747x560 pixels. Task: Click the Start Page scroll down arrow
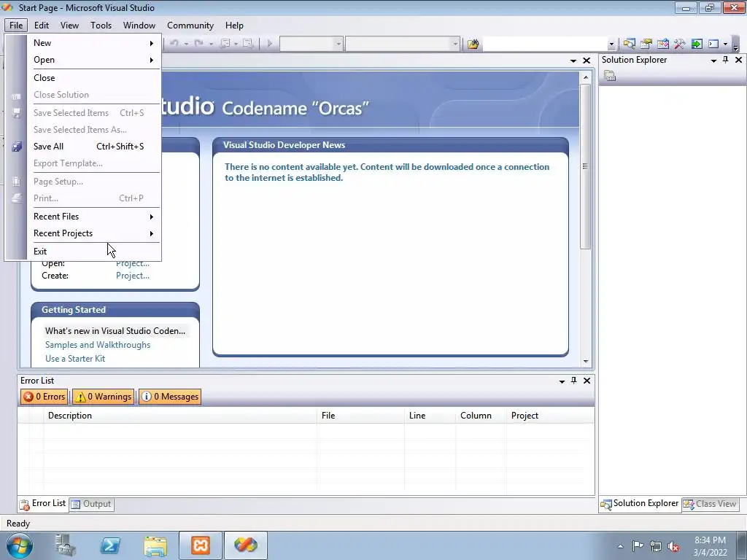click(586, 362)
